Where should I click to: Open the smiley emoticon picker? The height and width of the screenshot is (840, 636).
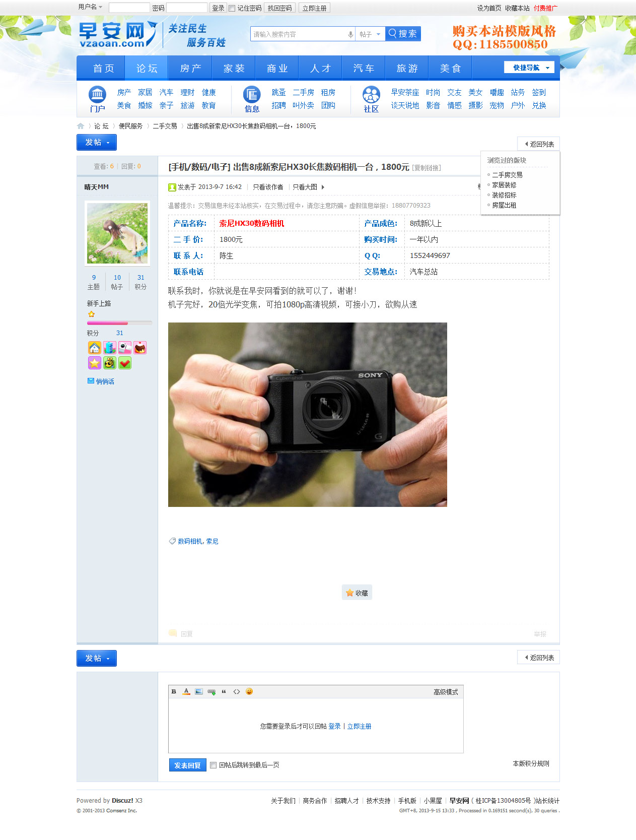[x=249, y=691]
